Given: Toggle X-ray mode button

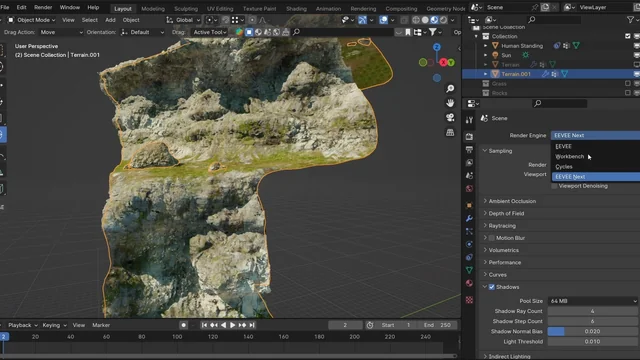Looking at the screenshot, I should tap(404, 20).
